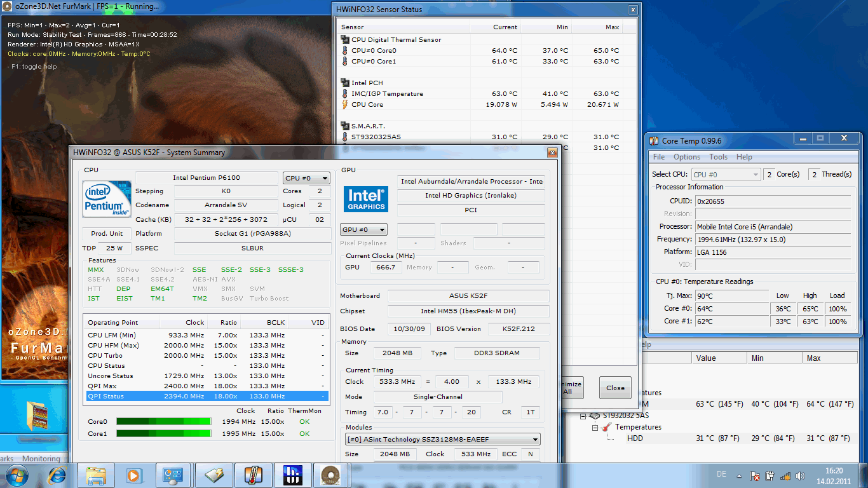This screenshot has height=488, width=868.
Task: Click the CPU#0 Core0 thermometer icon
Action: click(x=345, y=50)
